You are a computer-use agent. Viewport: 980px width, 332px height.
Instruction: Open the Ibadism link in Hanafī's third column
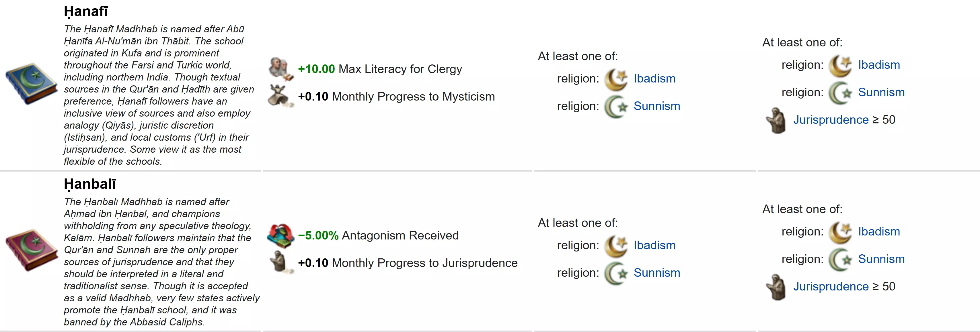coord(654,78)
